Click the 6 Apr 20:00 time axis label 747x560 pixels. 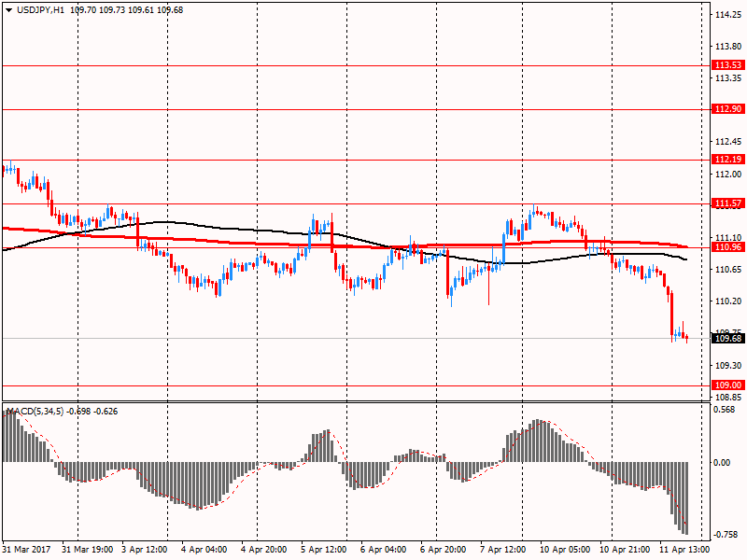point(443,549)
